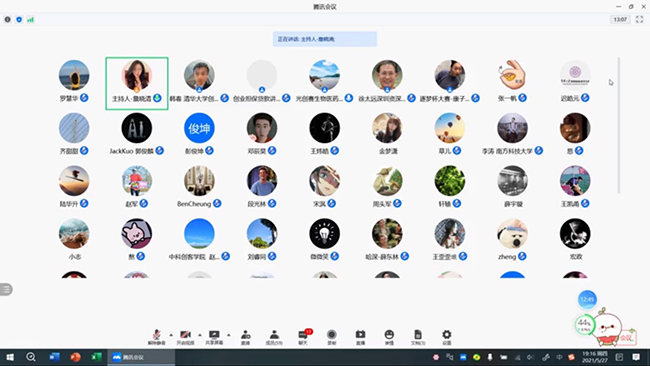Start screen sharing from the toolbar
The width and height of the screenshot is (650, 366).
click(x=214, y=337)
